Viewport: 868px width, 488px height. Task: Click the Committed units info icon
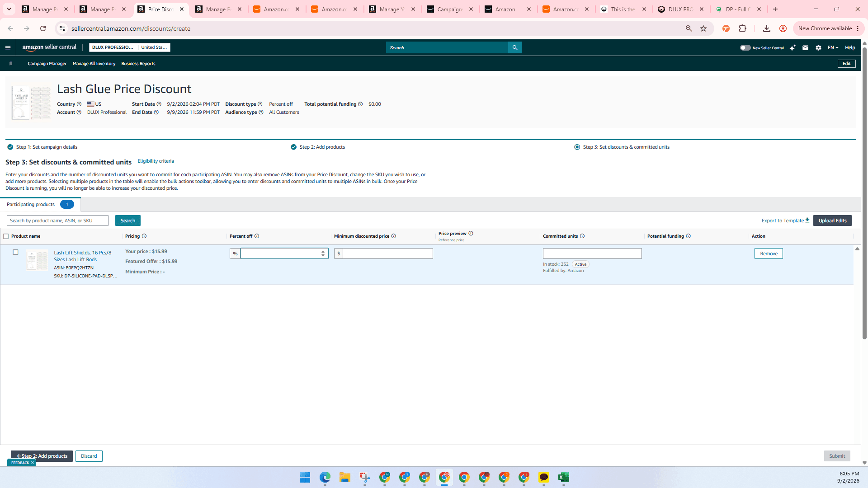click(x=582, y=236)
